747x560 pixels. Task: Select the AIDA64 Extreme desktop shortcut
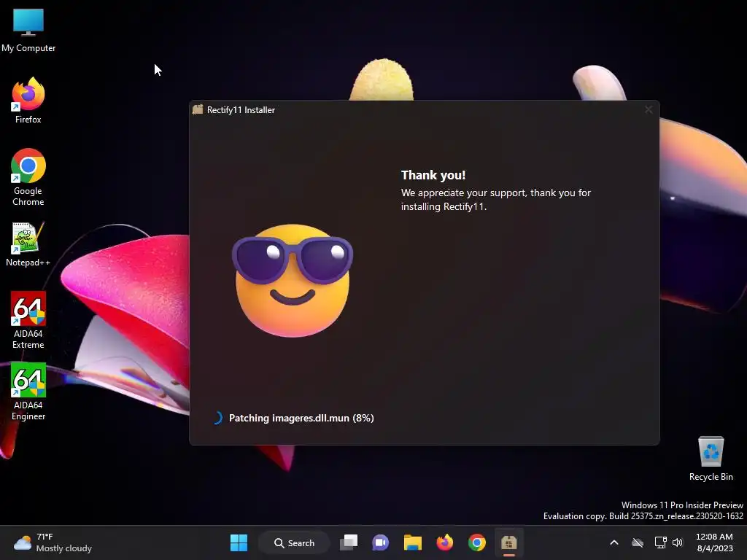[x=28, y=320]
